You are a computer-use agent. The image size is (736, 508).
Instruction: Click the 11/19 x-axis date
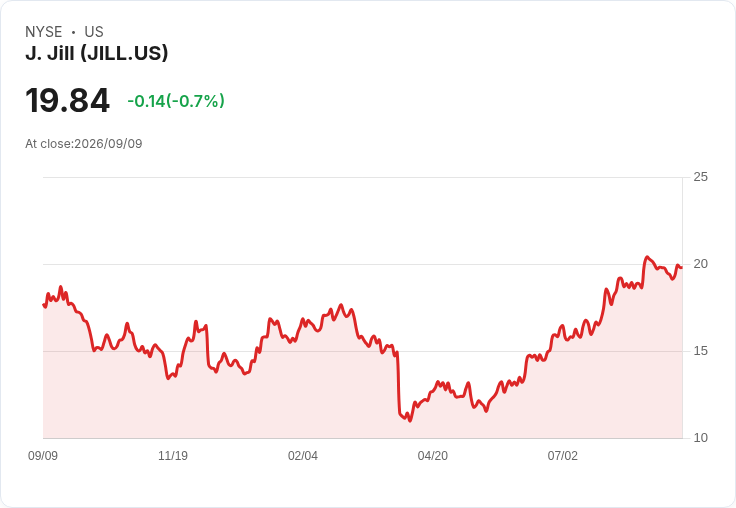click(173, 456)
